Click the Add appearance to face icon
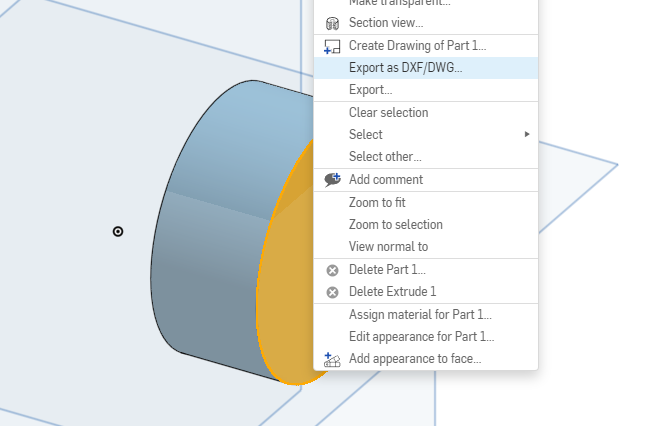The width and height of the screenshot is (666, 426). pos(333,359)
